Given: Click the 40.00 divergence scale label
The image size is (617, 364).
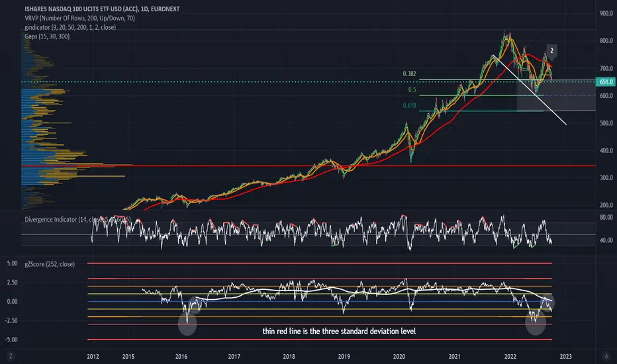Looking at the screenshot, I should pyautogui.click(x=606, y=240).
